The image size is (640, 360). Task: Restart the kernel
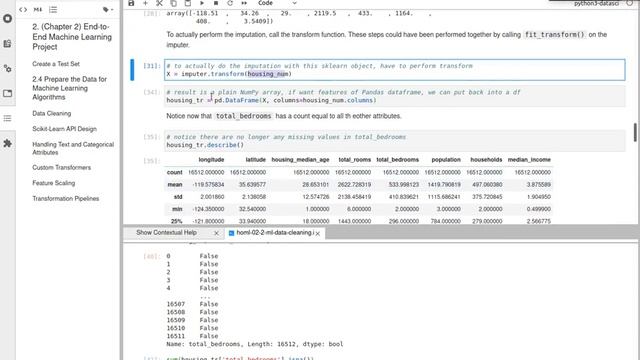click(230, 3)
